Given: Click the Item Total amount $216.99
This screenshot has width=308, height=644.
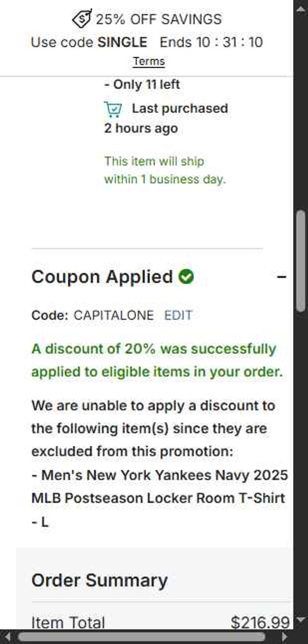Looking at the screenshot, I should [x=260, y=623].
